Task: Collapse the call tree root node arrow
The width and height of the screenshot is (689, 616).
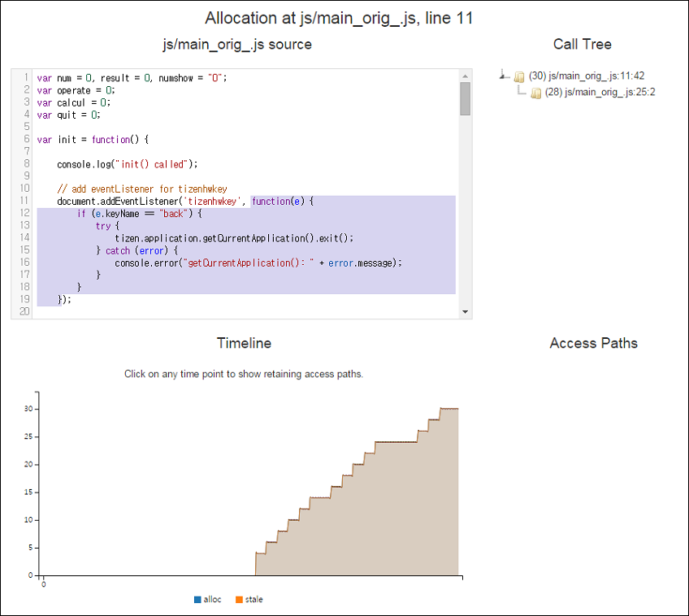Action: (x=504, y=76)
